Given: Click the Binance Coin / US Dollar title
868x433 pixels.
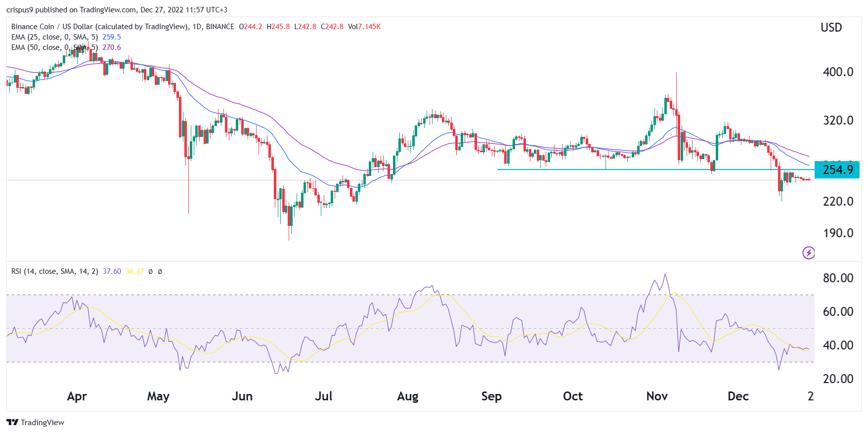Looking at the screenshot, I should click(x=123, y=27).
